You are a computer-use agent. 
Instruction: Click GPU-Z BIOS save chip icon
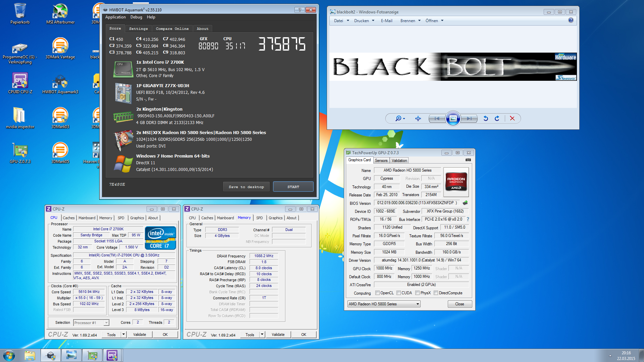[x=465, y=203]
